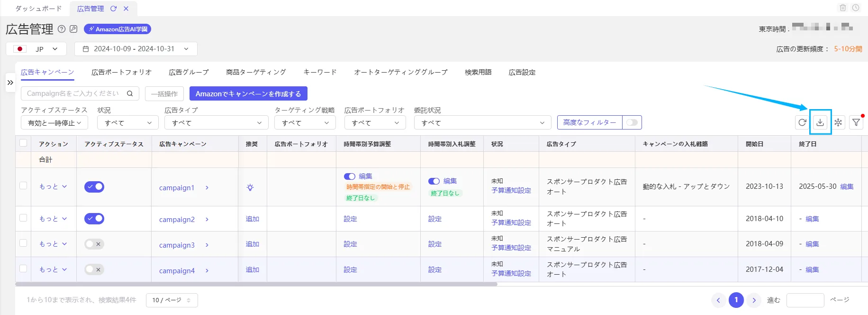868x315 pixels.
Task: Click the help question mark icon
Action: coord(62,29)
